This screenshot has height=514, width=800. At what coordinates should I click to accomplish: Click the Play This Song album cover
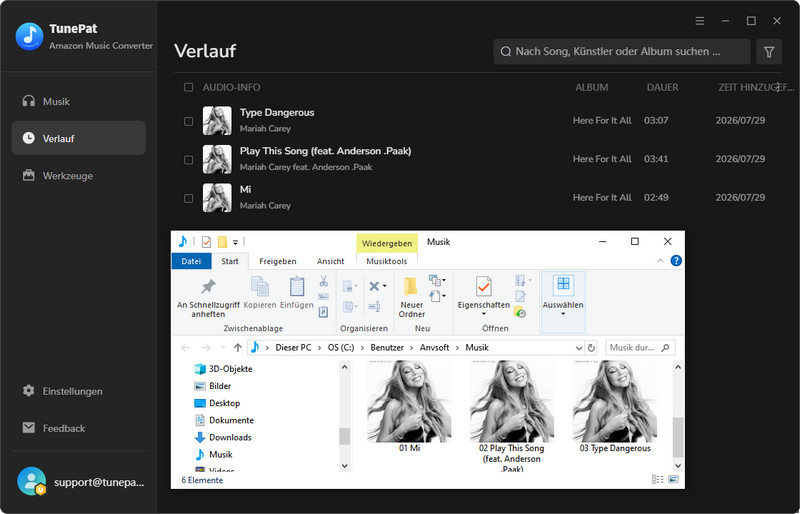(x=217, y=159)
